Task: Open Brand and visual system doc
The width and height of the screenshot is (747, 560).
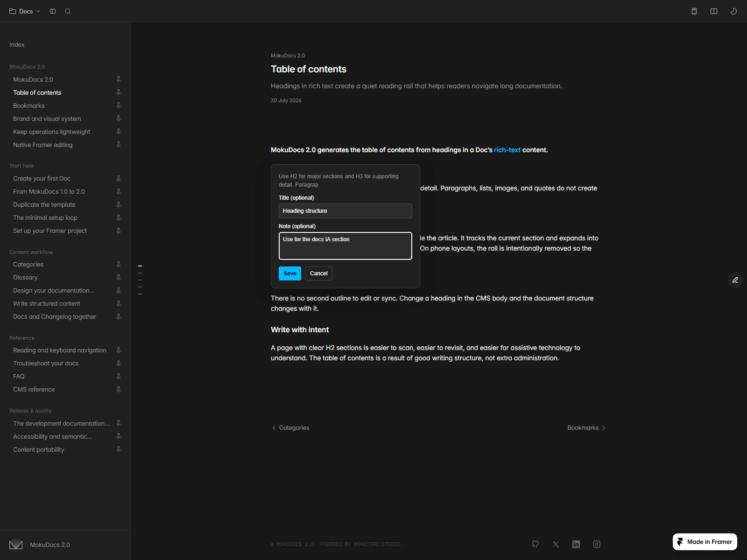Action: click(x=47, y=119)
